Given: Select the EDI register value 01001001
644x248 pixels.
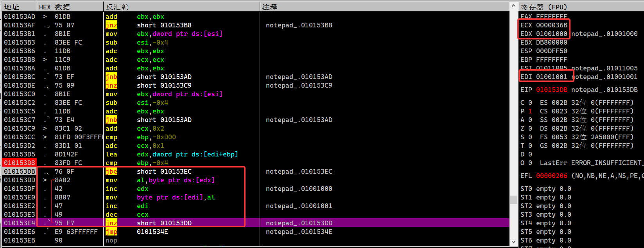Looking at the screenshot, I should pyautogui.click(x=551, y=77).
